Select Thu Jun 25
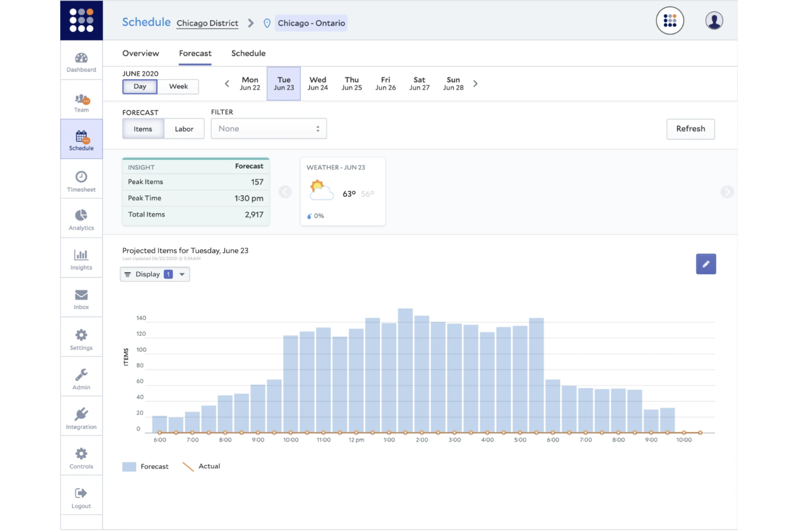798x532 pixels. (x=352, y=84)
